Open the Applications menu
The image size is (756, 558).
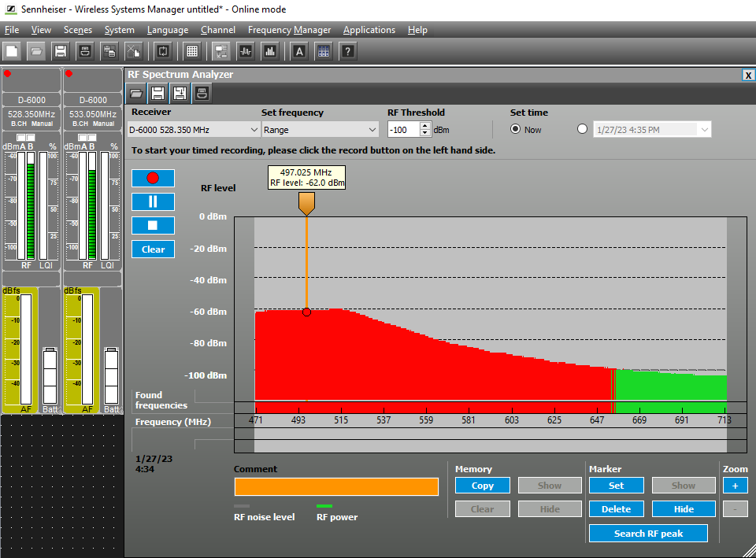(x=369, y=30)
